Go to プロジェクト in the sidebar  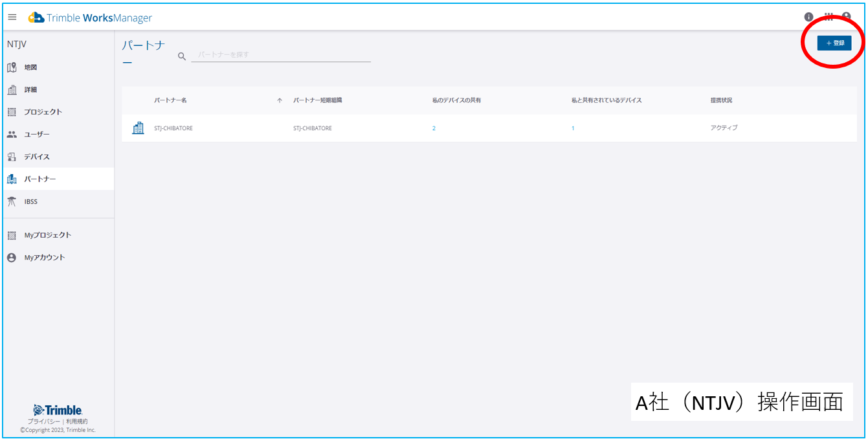tap(43, 112)
